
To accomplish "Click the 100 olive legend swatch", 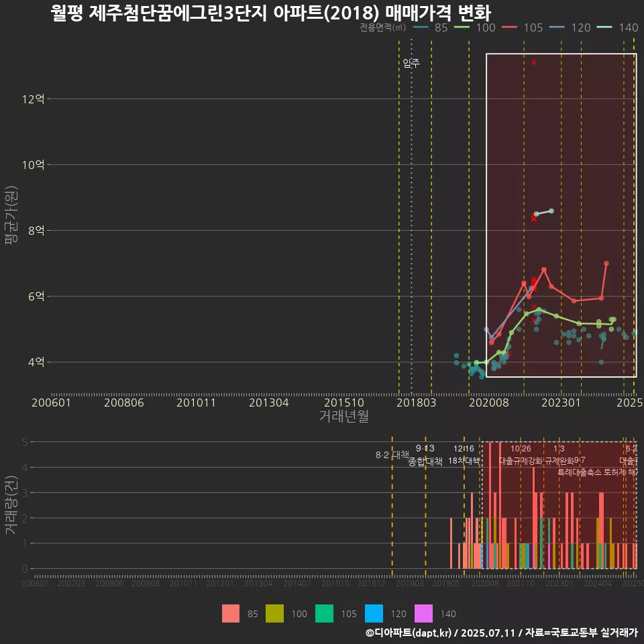I will coord(274,613).
